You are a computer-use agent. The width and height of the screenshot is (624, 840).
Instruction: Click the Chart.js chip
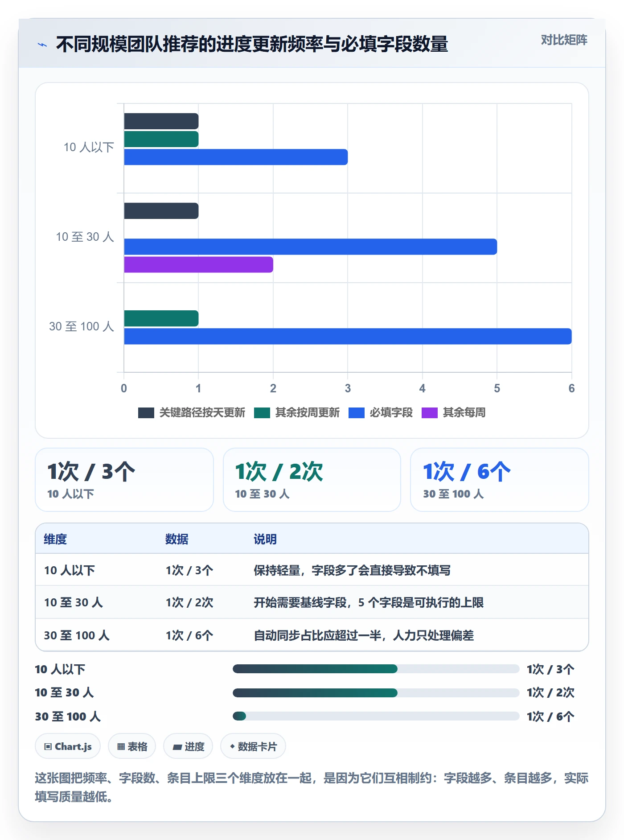[68, 746]
